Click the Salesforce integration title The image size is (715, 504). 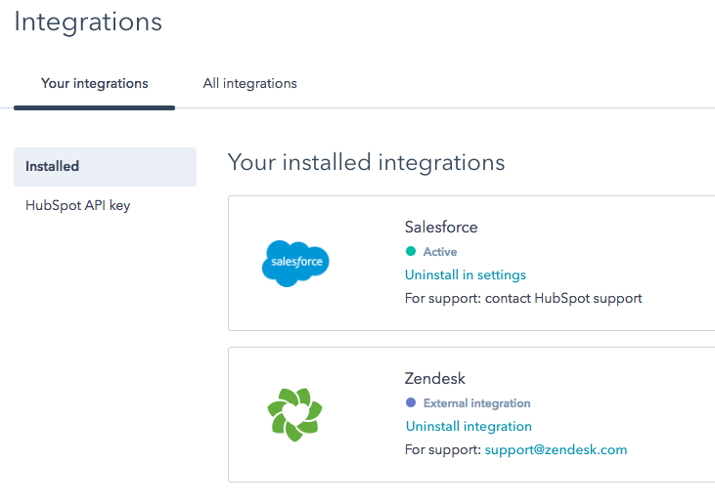point(441,227)
